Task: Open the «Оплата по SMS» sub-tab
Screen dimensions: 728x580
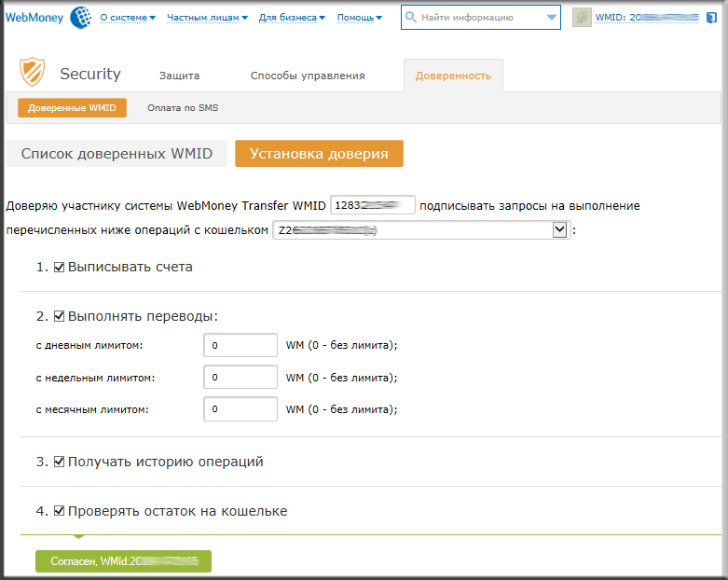Action: click(183, 108)
